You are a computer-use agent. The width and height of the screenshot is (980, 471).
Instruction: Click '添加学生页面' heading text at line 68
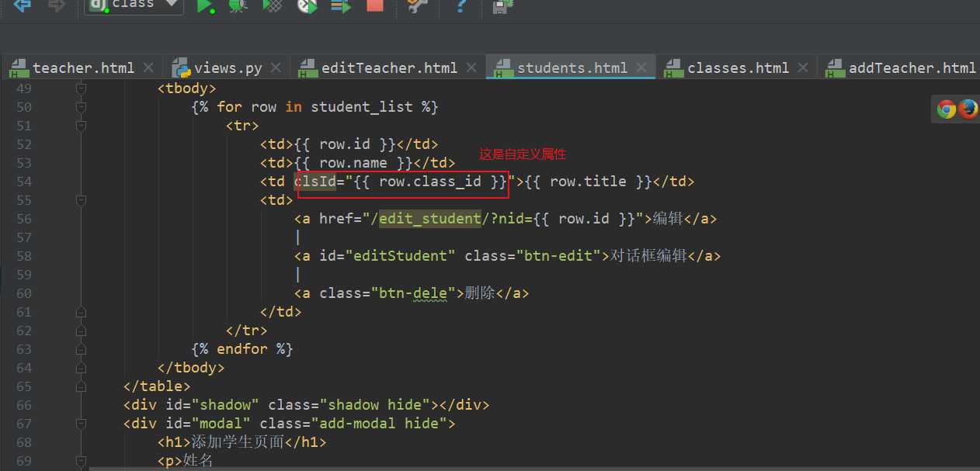pyautogui.click(x=238, y=442)
